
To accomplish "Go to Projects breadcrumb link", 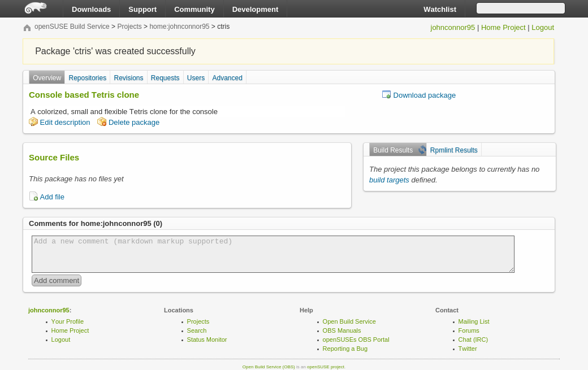I will [129, 27].
